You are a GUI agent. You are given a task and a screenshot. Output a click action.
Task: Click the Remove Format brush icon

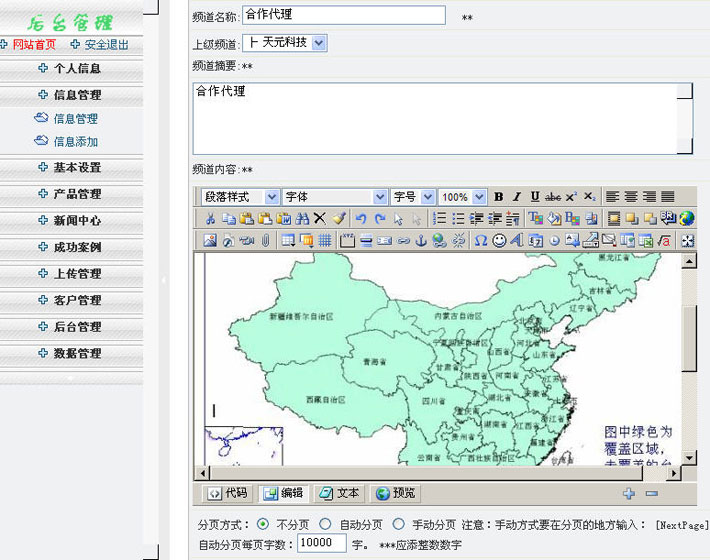pos(339,219)
